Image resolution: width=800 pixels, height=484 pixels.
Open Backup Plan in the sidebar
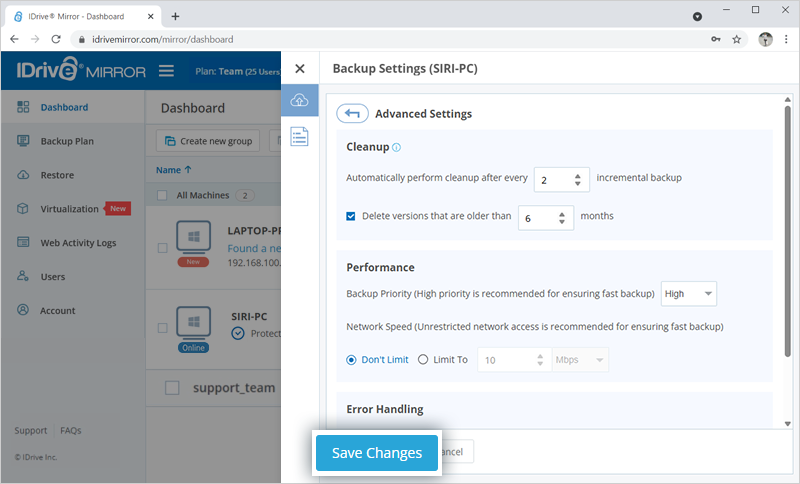tap(66, 141)
